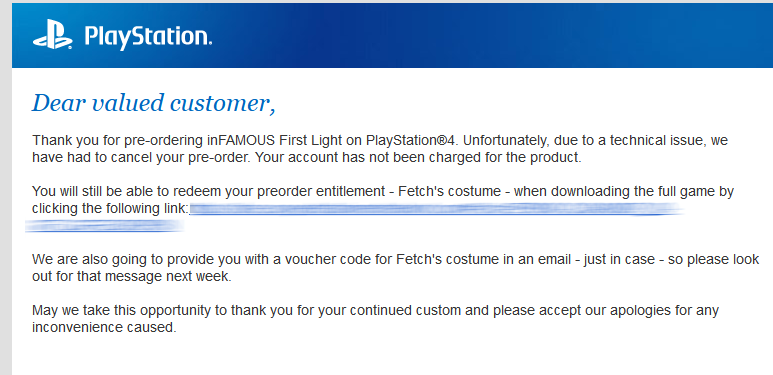Image resolution: width=773 pixels, height=375 pixels.
Task: Click the white PlayStation wordmark in the header
Action: (x=148, y=36)
